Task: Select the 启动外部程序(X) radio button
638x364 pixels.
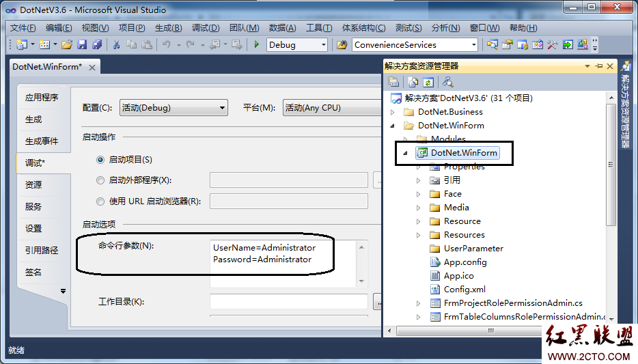Action: point(100,180)
